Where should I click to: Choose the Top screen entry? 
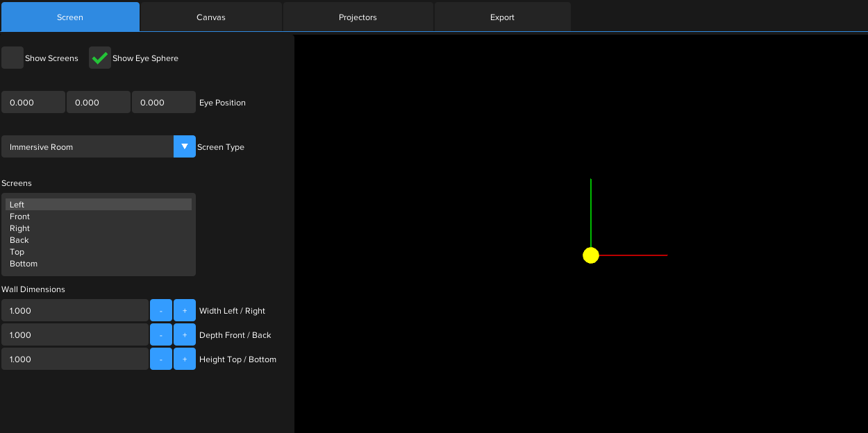click(x=17, y=252)
